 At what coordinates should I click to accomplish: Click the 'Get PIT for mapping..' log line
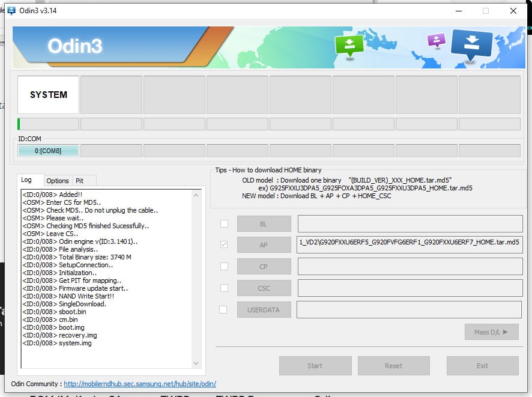pos(71,280)
